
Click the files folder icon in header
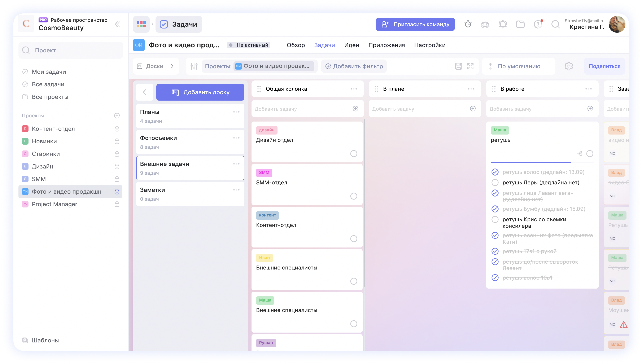[x=520, y=24]
